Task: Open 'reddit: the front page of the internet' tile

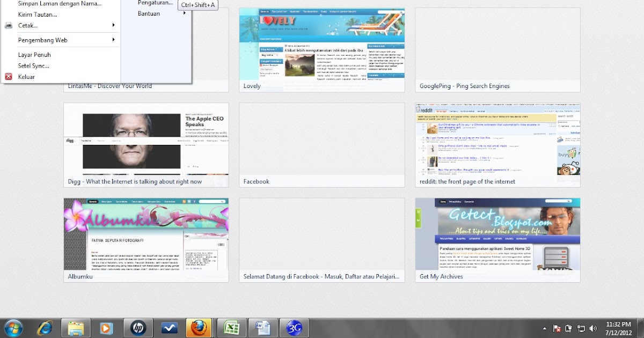Action: pos(497,145)
